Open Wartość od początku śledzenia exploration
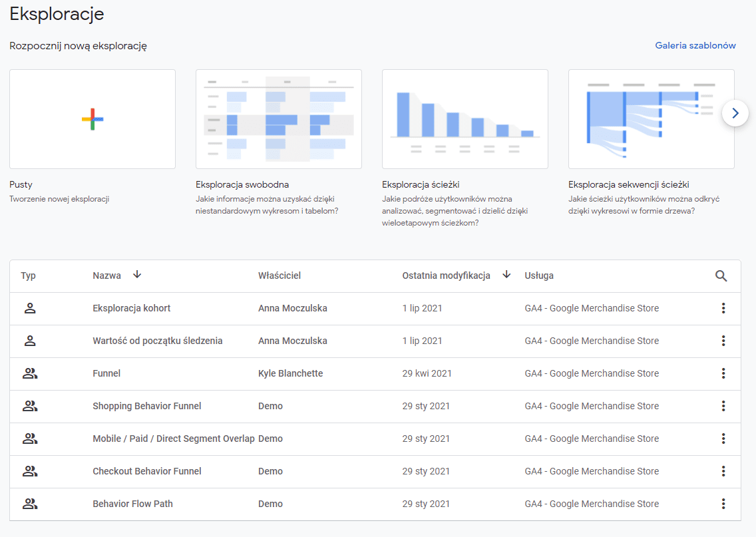This screenshot has height=537, width=756. tap(158, 341)
